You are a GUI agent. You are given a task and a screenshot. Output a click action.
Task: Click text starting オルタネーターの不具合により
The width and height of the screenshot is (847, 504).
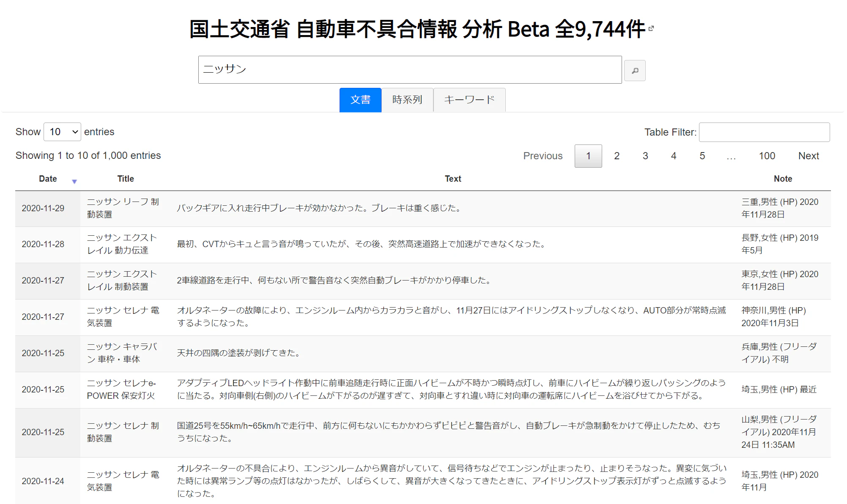[x=452, y=481]
